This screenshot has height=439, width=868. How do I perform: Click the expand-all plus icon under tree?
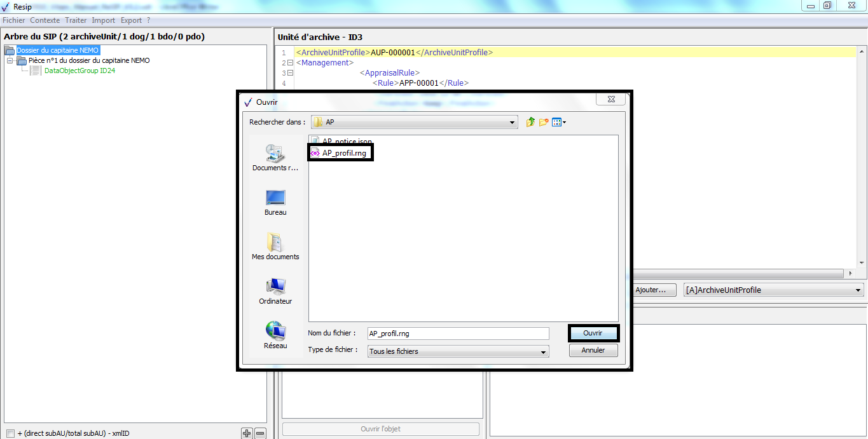(247, 433)
